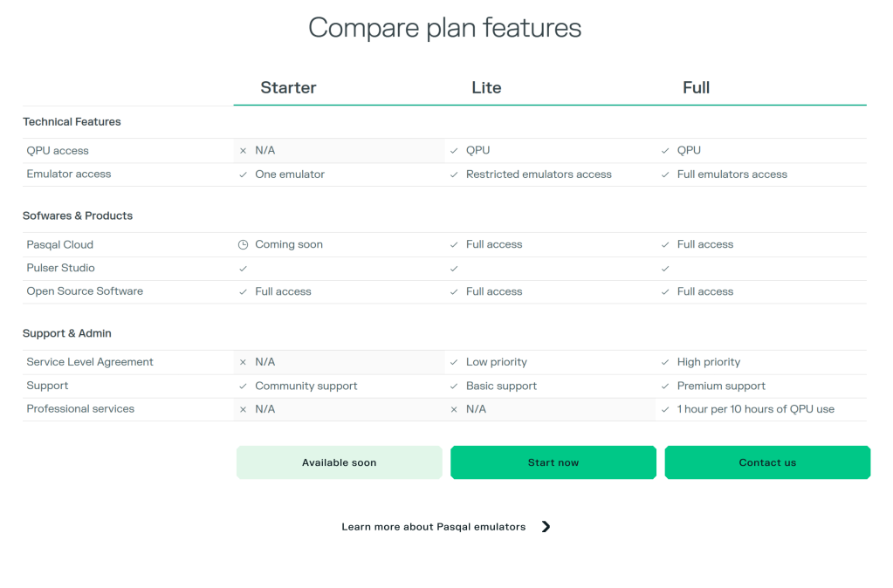Click the Full checkmark in Pulser Studio row
The height and width of the screenshot is (588, 893).
(x=665, y=269)
